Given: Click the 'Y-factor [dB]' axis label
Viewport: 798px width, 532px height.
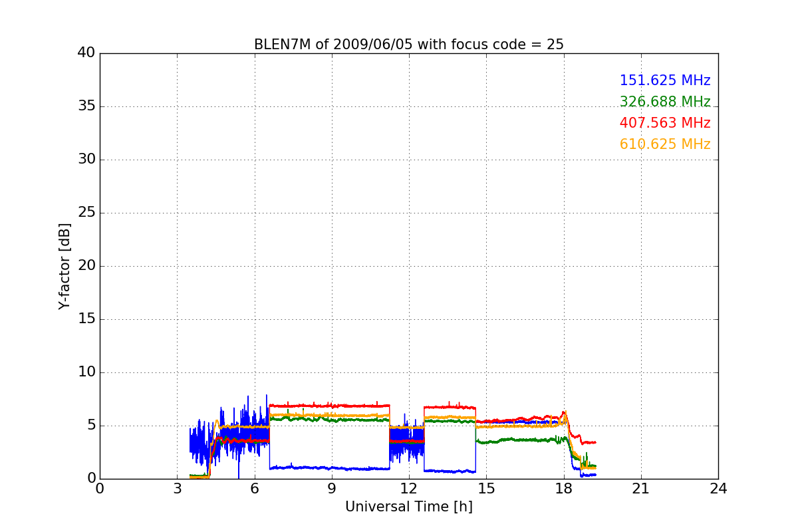Looking at the screenshot, I should 64,266.
